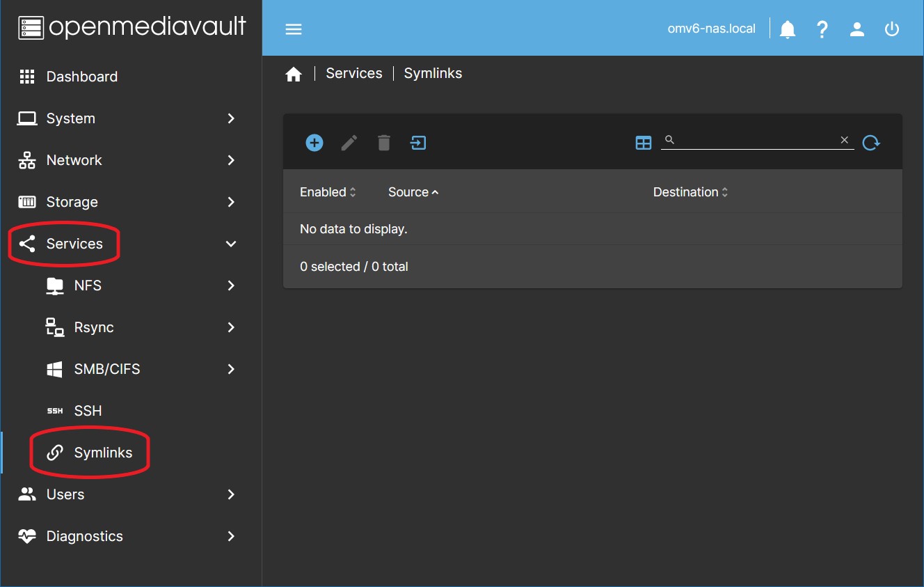Viewport: 924px width, 587px height.
Task: Click Services in the breadcrumb
Action: [353, 74]
